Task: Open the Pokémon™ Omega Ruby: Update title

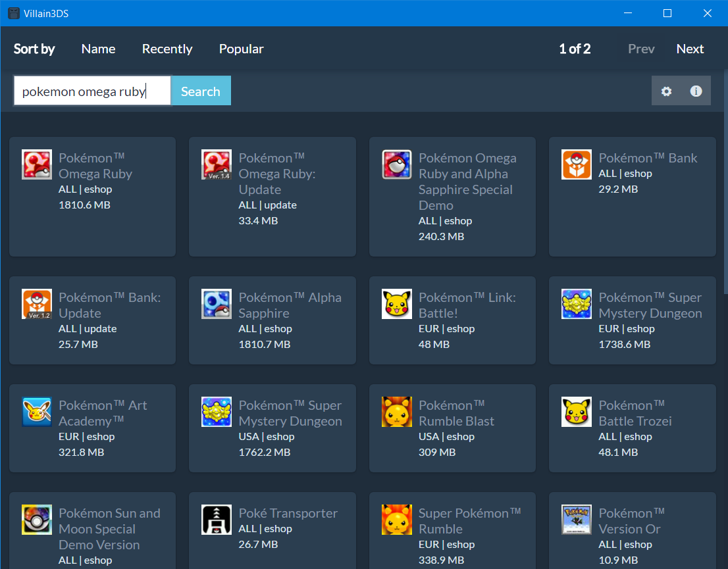Action: pos(277,174)
